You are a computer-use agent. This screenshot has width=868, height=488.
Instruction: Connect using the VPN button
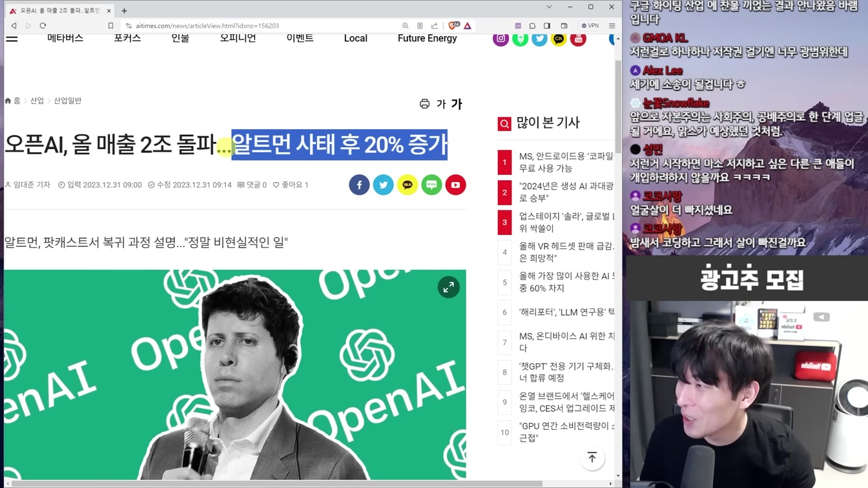coord(590,26)
